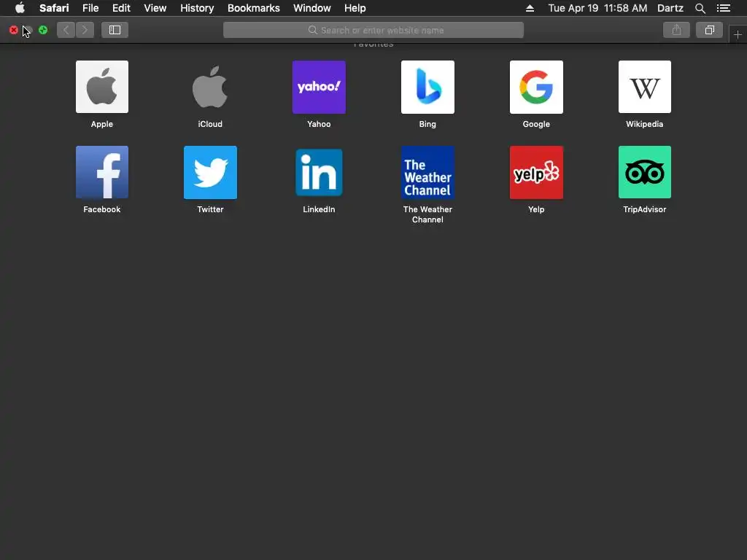747x560 pixels.
Task: Open the Wikipedia favorite tile
Action: coord(645,87)
